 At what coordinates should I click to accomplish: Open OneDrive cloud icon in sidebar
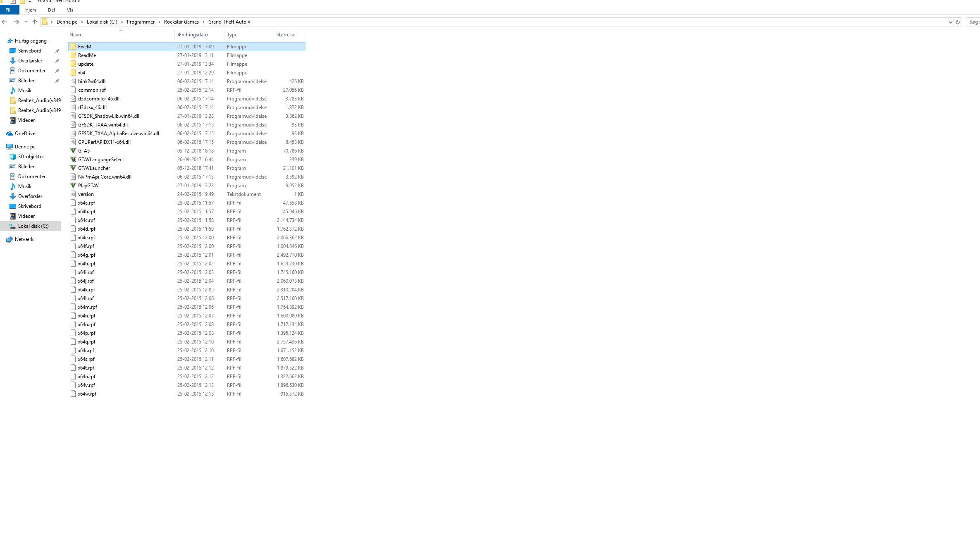click(10, 134)
